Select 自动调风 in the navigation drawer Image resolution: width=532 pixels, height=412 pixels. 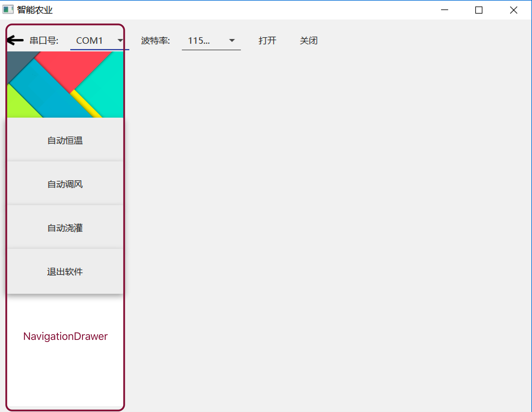coord(65,184)
